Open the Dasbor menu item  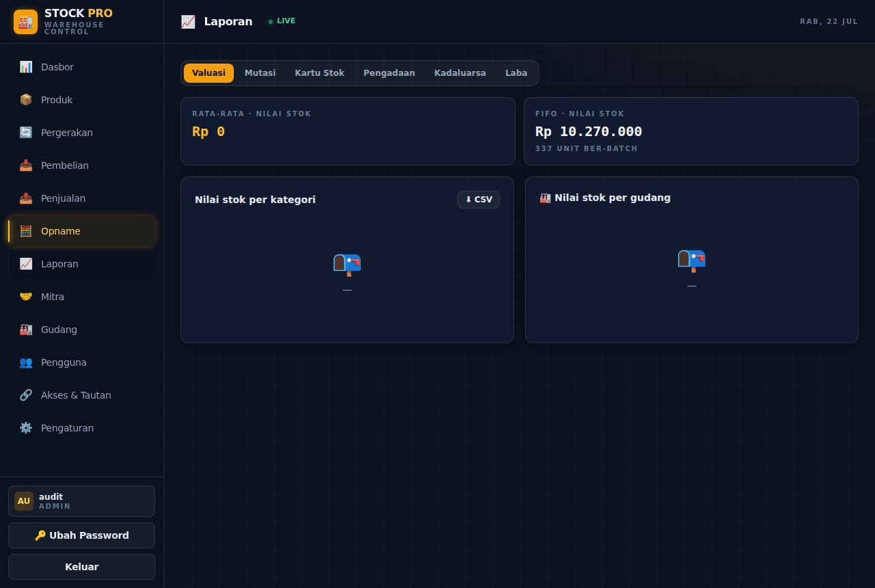[82, 67]
